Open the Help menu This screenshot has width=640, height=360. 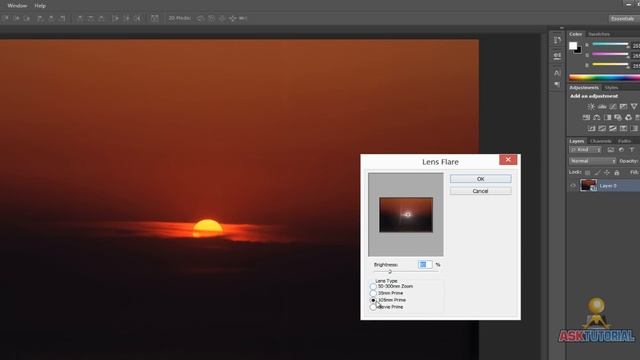click(40, 6)
